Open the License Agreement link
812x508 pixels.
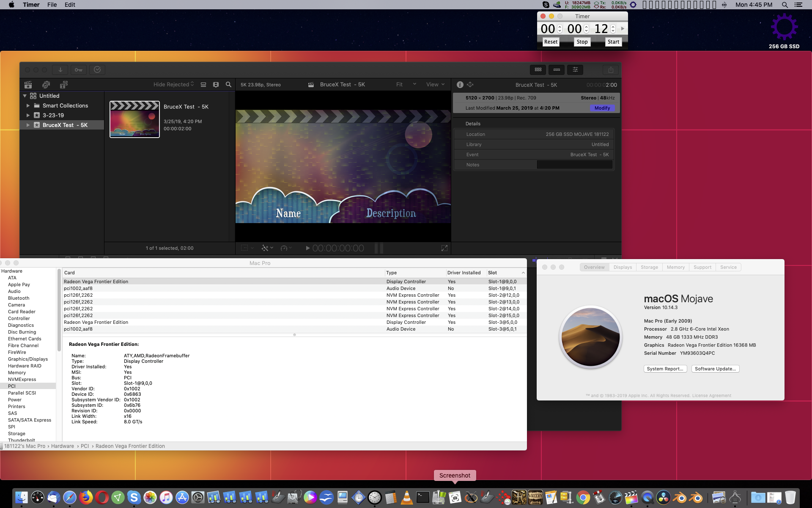coord(711,396)
